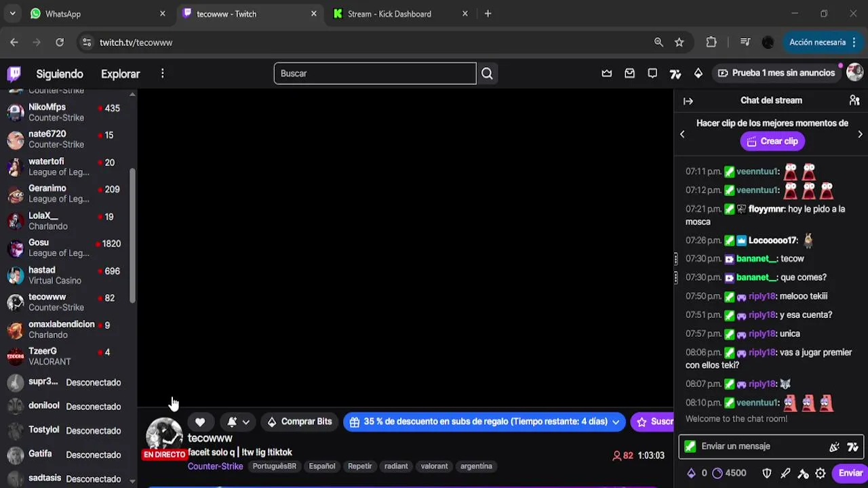Open the Twitch home logo
The height and width of the screenshot is (488, 868).
point(14,73)
